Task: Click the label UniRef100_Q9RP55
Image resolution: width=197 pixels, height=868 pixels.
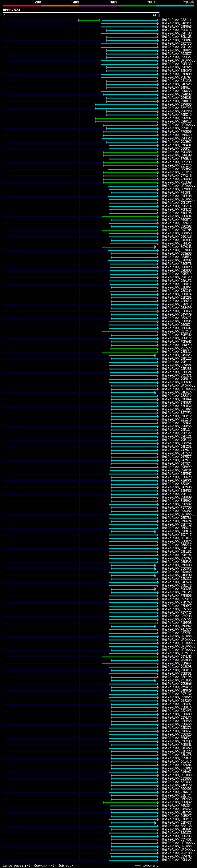Action: (177, 426)
